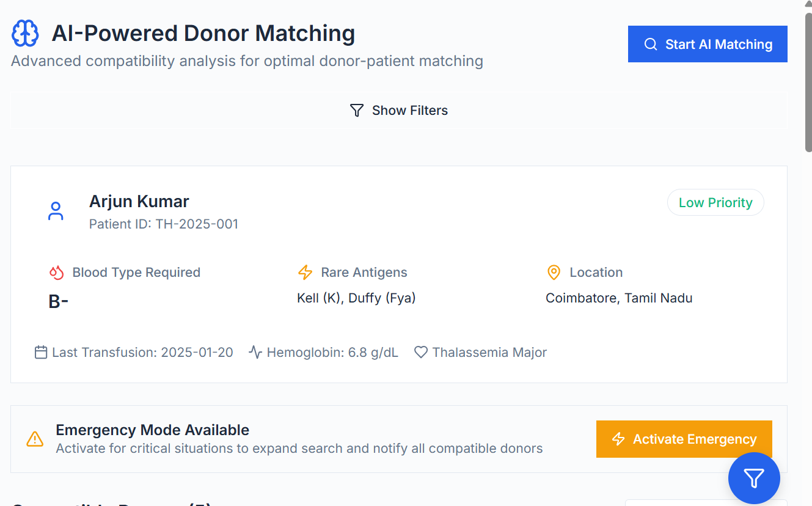The image size is (812, 506).
Task: Click the Emergency Mode Available heading
Action: (152, 430)
